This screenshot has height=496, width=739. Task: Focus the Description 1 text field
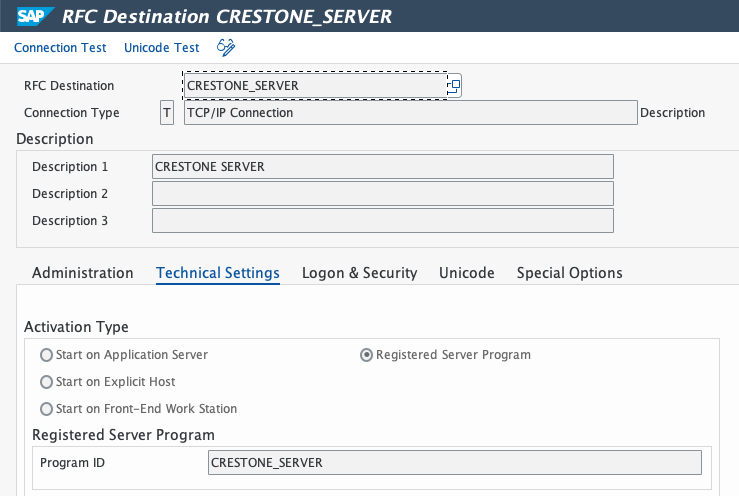[x=382, y=167]
